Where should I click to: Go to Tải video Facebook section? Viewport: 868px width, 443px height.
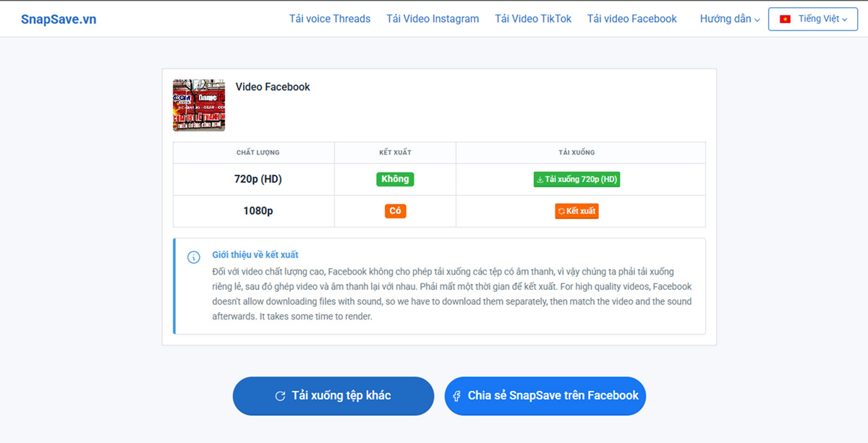[631, 19]
